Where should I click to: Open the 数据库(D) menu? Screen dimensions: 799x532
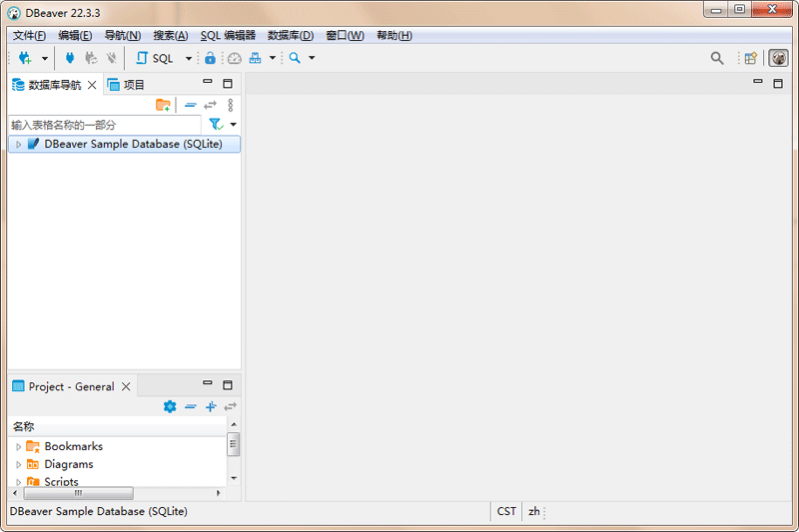(x=291, y=35)
